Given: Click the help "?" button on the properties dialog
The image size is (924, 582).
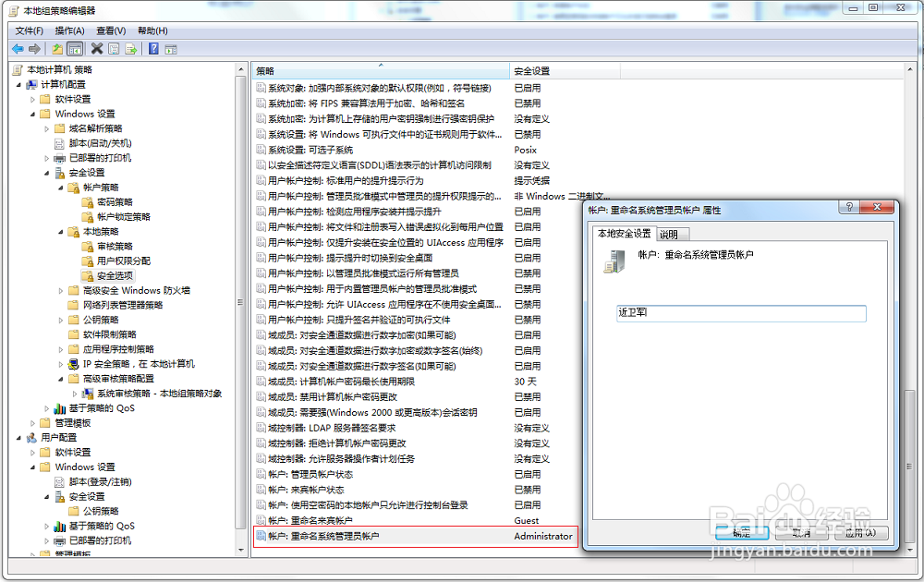Looking at the screenshot, I should point(847,209).
